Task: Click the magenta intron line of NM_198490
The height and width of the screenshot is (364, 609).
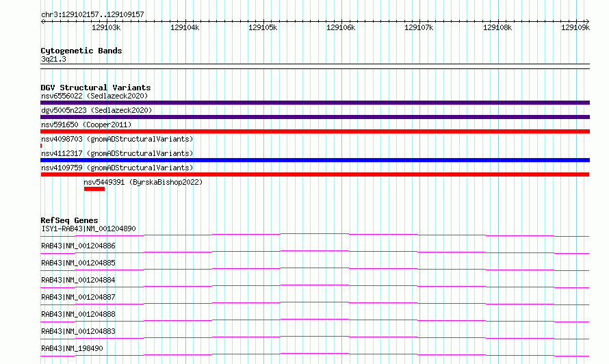Action: tap(315, 354)
